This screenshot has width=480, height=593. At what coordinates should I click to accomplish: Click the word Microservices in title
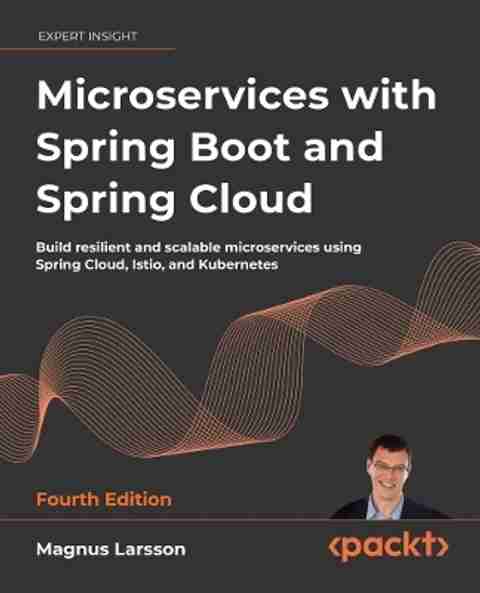click(182, 95)
